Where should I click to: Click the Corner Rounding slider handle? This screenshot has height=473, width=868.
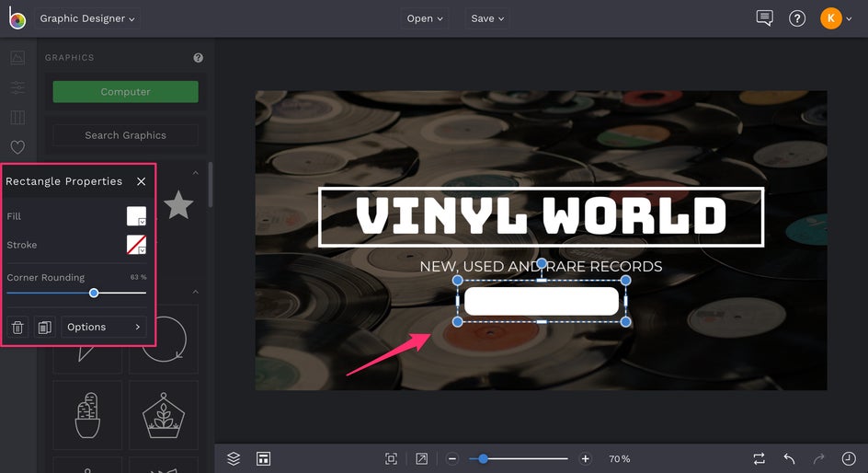coord(94,293)
